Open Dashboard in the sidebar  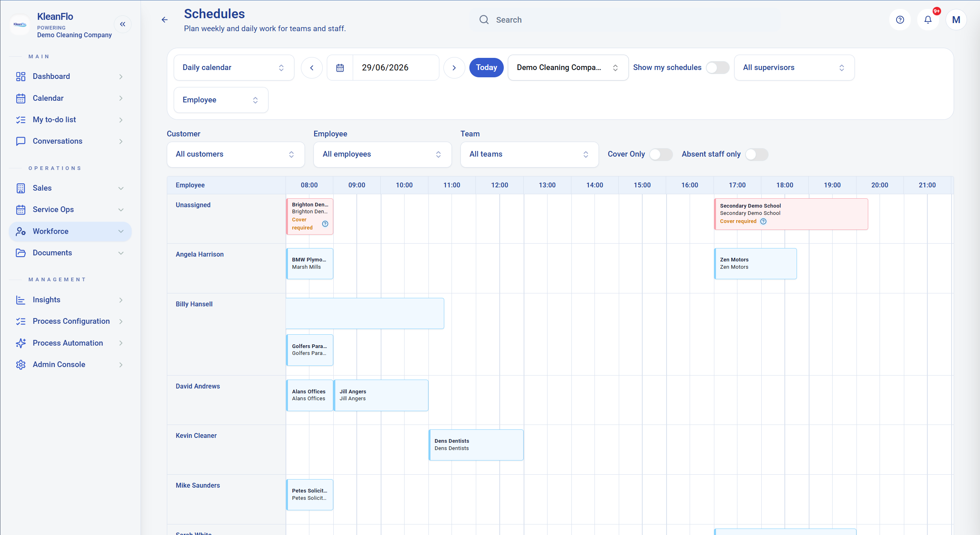(70, 76)
